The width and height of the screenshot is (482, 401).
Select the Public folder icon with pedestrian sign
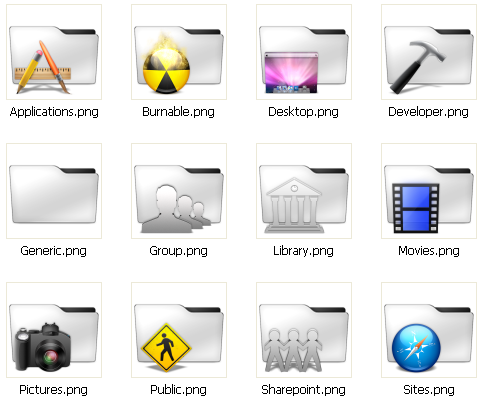179,330
